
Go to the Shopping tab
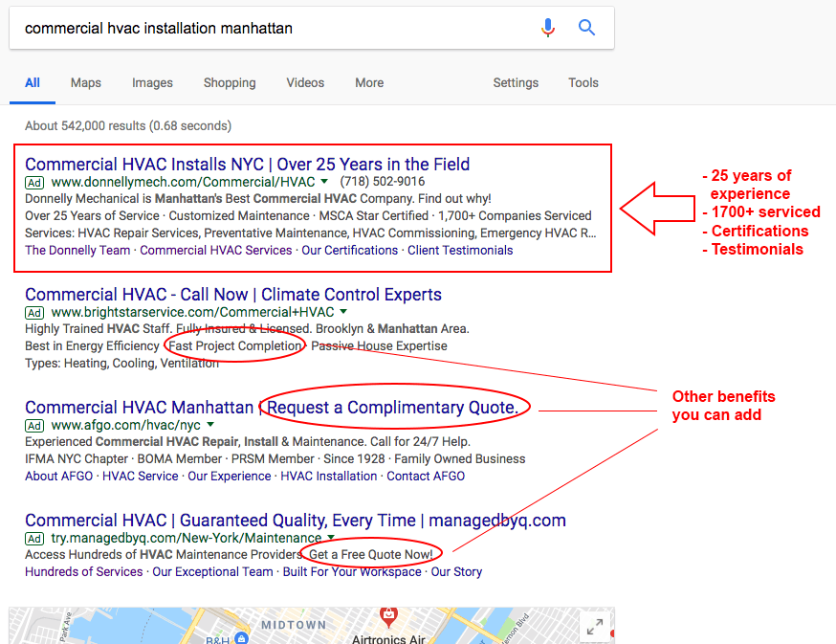click(230, 82)
